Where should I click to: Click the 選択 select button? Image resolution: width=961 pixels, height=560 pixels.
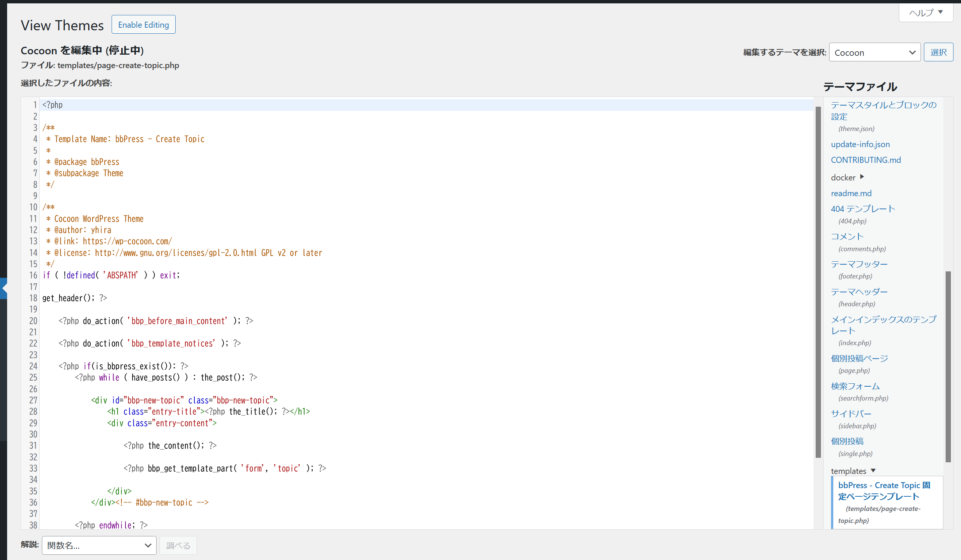coord(938,52)
